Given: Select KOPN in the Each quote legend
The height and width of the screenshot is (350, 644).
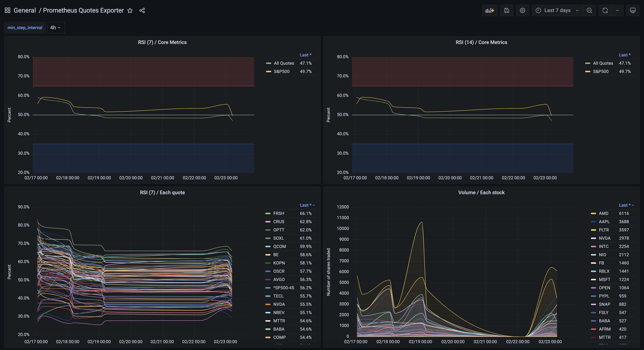Looking at the screenshot, I should [279, 263].
